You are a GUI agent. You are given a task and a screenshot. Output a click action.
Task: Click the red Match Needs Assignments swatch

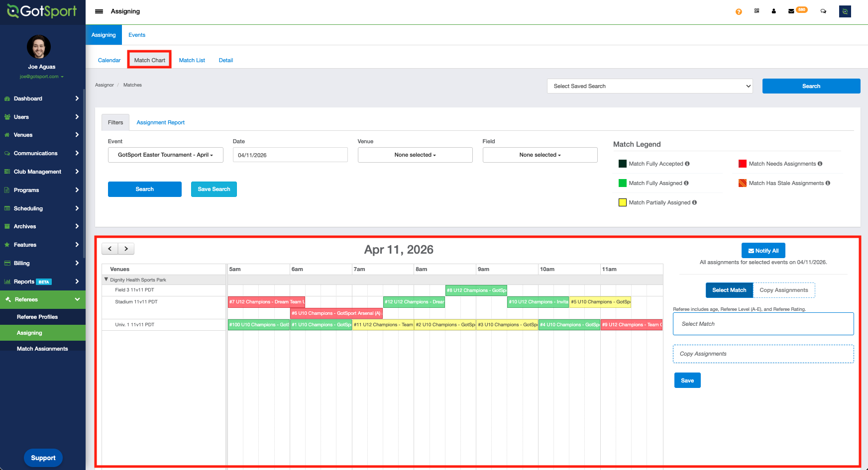[742, 164]
